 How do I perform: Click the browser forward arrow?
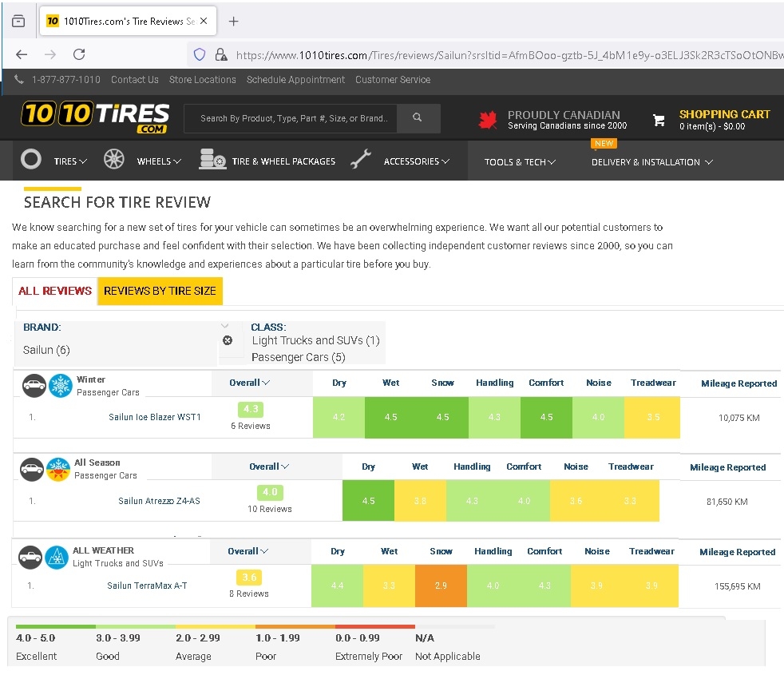pos(50,54)
